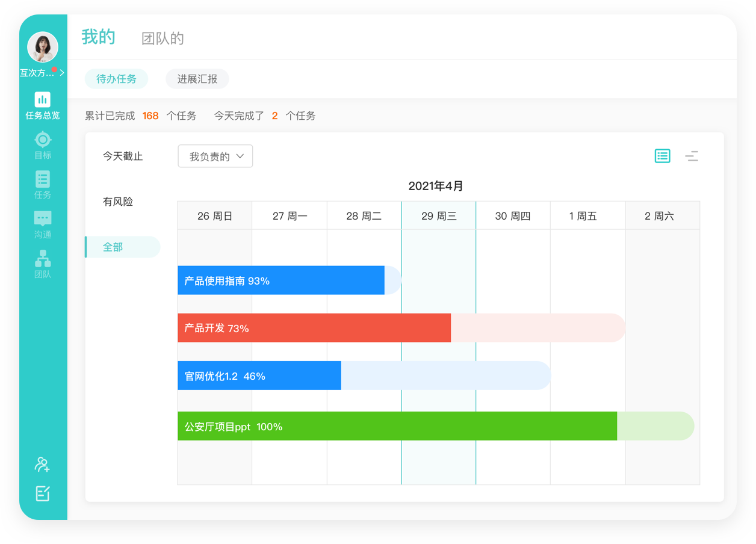Click the 公安厅项目ppt 100% progress bar
This screenshot has width=756, height=544.
436,426
